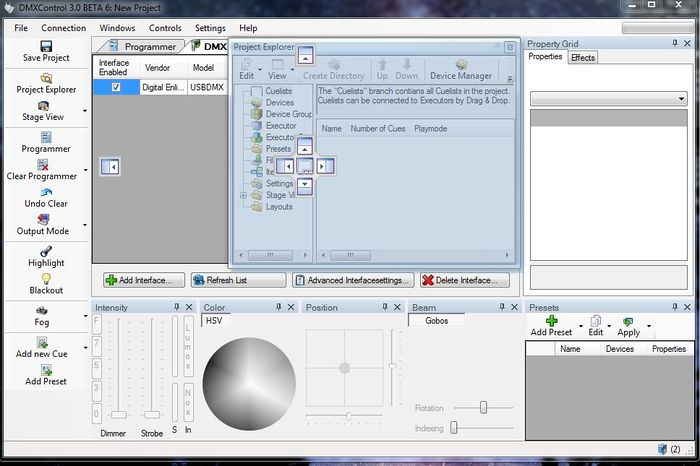Click the Rotation slider in Beam panel
Image resolution: width=700 pixels, height=466 pixels.
[x=484, y=407]
